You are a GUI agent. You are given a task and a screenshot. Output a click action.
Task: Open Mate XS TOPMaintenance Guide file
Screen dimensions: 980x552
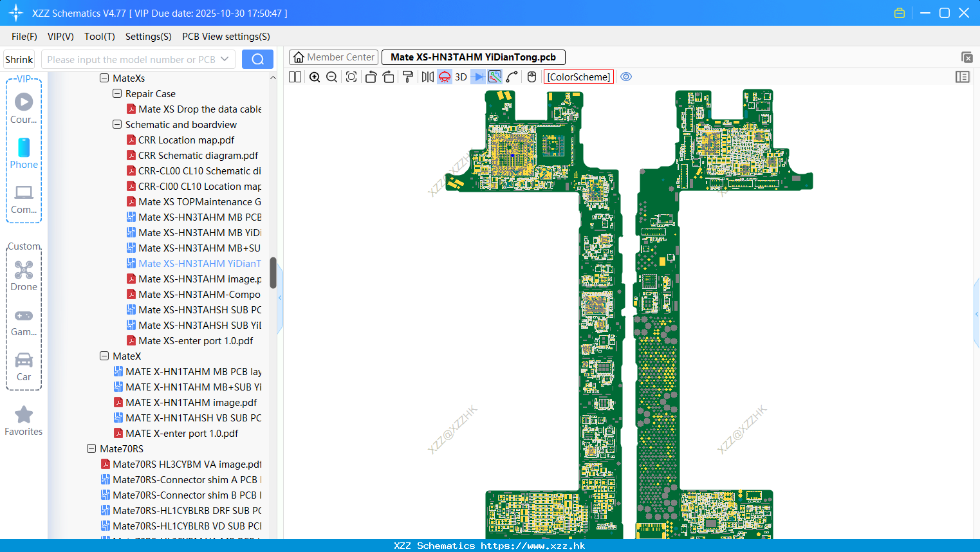pyautogui.click(x=194, y=201)
